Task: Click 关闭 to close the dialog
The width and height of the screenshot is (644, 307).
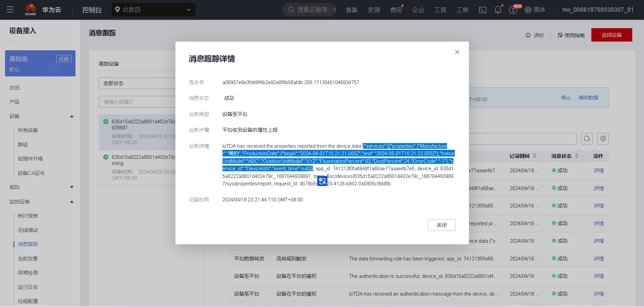Action: pyautogui.click(x=441, y=225)
